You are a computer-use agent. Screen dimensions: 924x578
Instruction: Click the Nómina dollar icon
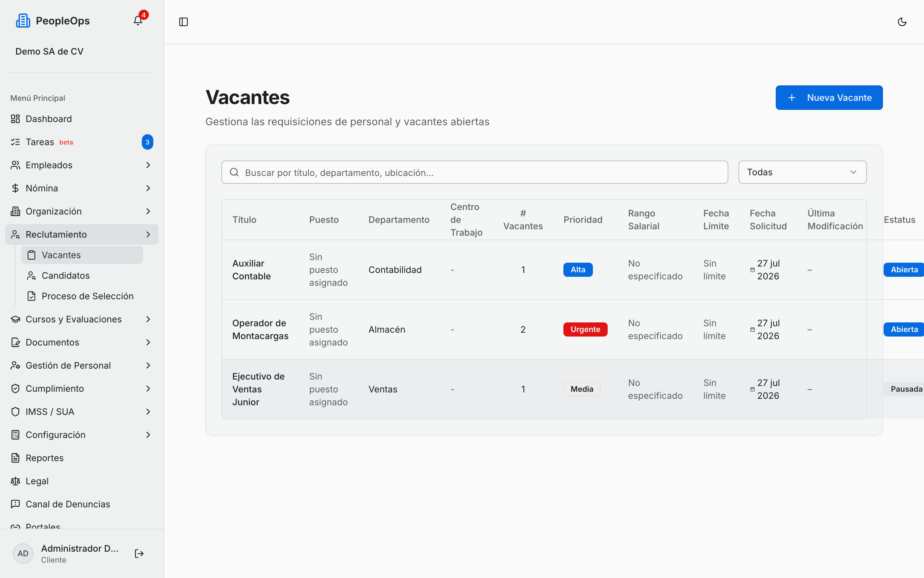[15, 188]
